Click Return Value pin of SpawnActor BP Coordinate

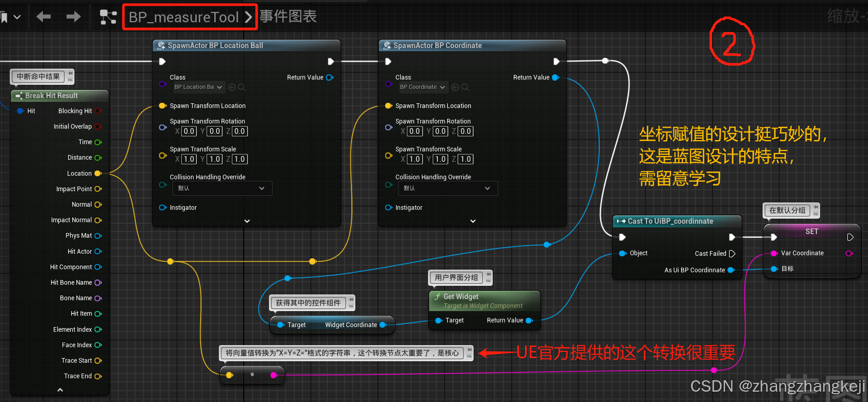[x=556, y=78]
